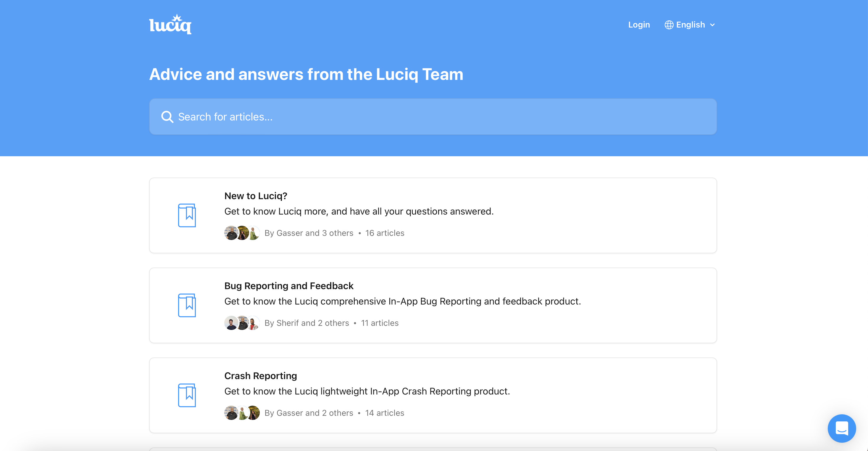Click the search magnifier icon

167,117
